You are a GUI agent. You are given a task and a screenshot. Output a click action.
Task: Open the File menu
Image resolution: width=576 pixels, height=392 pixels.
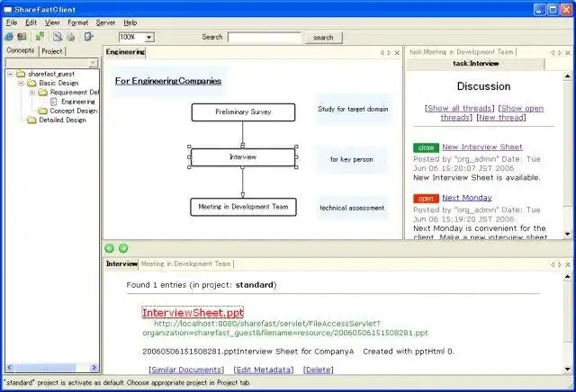click(12, 22)
